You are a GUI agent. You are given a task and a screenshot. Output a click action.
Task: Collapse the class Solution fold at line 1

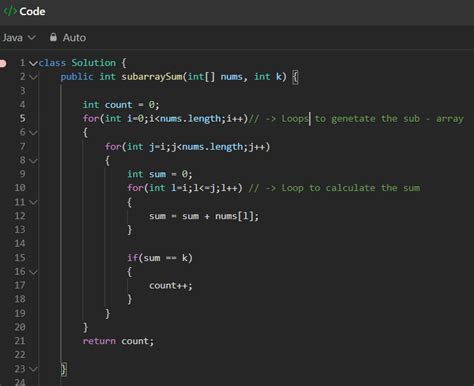[33, 63]
